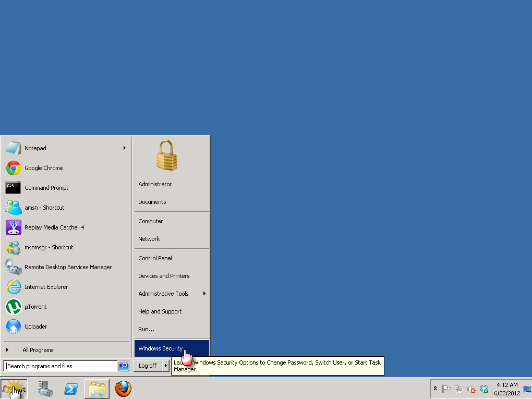
Task: Open Server Manager from the taskbar
Action: click(x=45, y=389)
